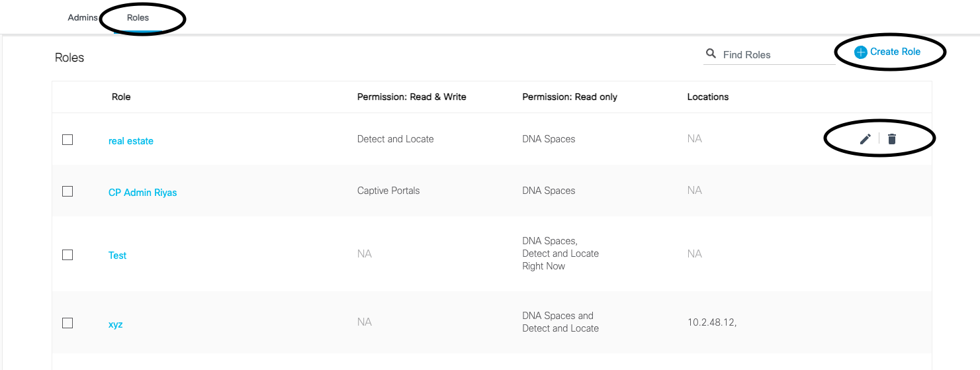Switch to the Admins tab
This screenshot has height=370, width=980.
point(83,18)
